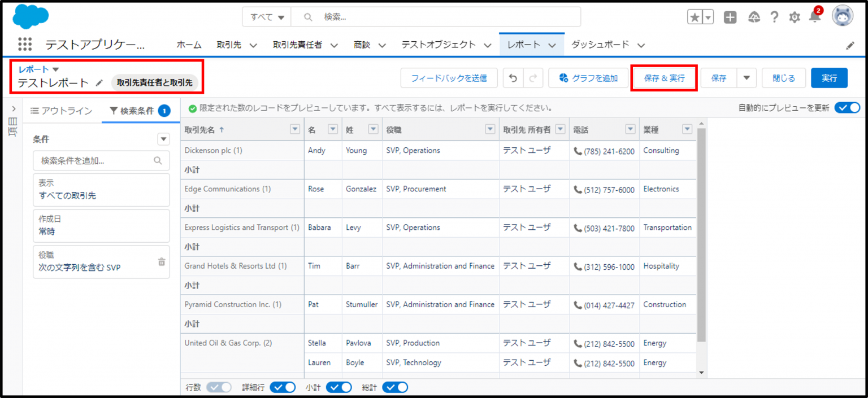Open the dropdown arrow next to 保存
868x398 pixels.
[747, 78]
